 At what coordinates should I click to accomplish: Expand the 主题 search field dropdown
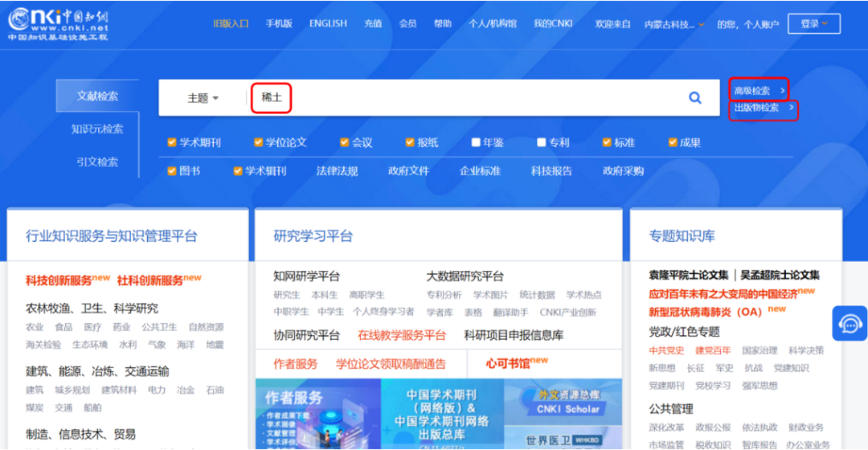pyautogui.click(x=203, y=98)
